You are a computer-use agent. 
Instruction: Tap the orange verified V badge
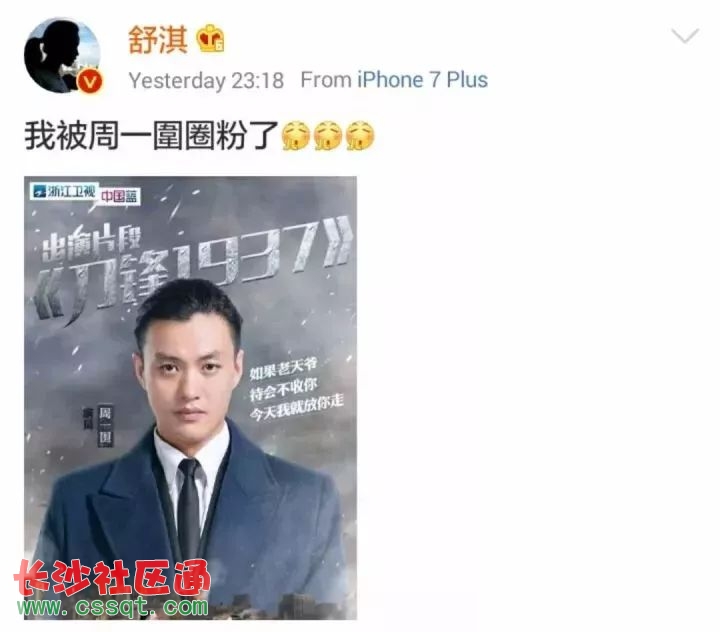90,82
